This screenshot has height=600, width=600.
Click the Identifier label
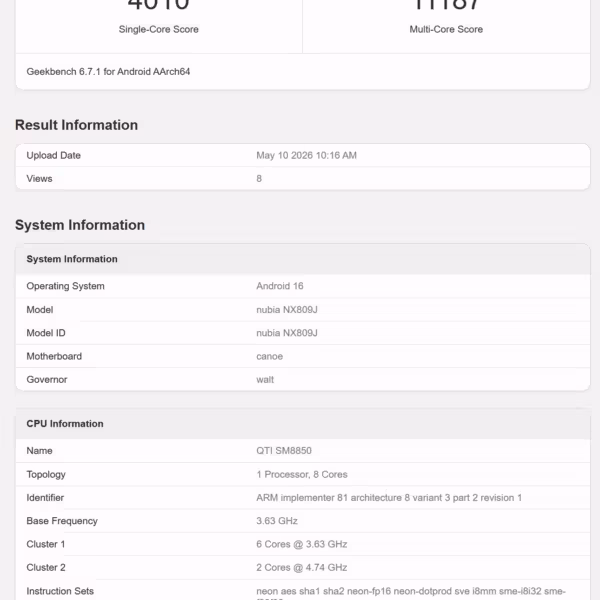point(45,498)
